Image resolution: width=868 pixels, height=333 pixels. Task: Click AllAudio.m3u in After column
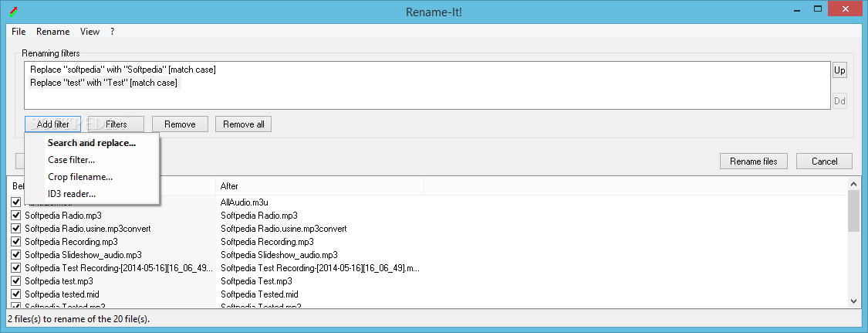point(244,202)
